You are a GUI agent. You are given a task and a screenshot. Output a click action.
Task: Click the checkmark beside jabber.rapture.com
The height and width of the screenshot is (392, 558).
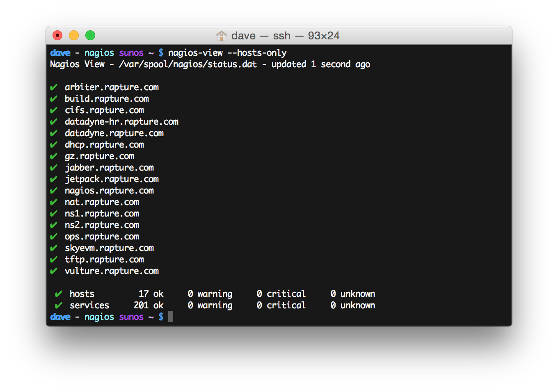point(54,168)
